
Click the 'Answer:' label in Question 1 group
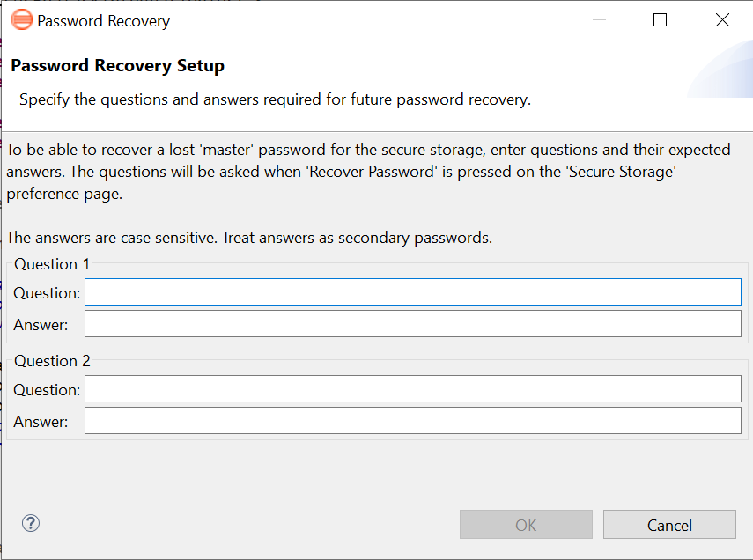point(41,325)
